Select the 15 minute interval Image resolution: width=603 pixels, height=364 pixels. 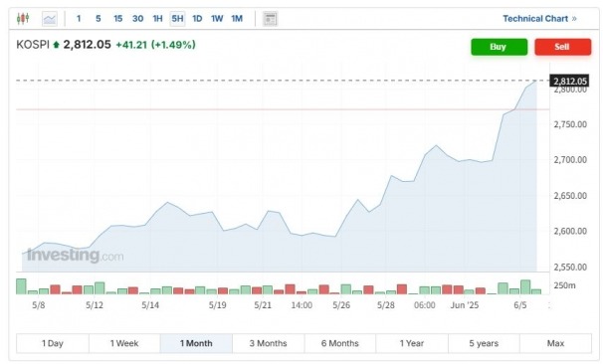coord(118,19)
